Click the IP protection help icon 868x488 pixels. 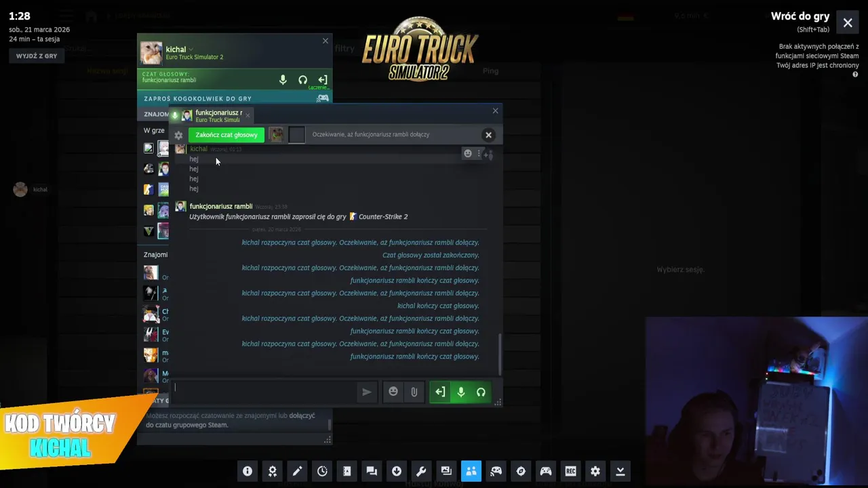click(x=855, y=75)
